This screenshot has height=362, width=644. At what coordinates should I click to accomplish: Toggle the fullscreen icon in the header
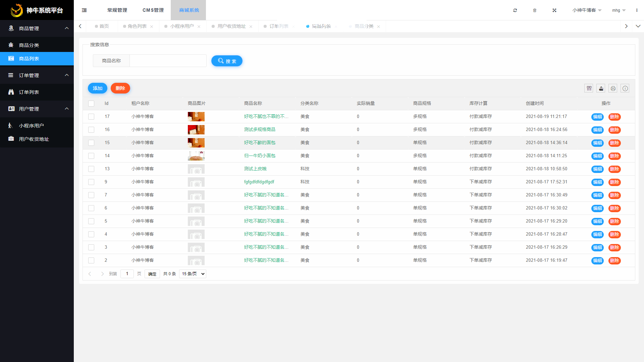[554, 10]
